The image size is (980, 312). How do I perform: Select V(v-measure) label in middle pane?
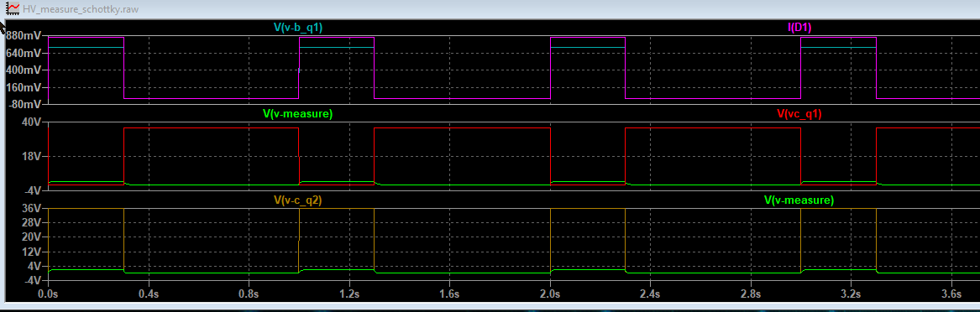pyautogui.click(x=297, y=114)
